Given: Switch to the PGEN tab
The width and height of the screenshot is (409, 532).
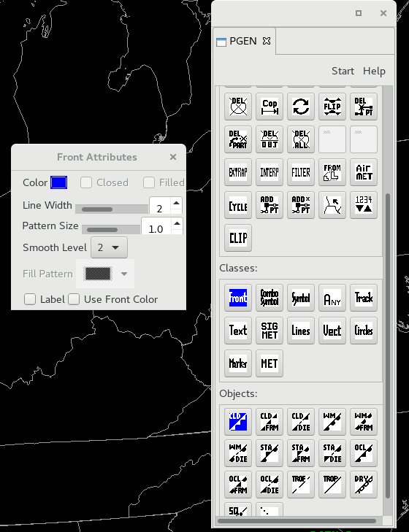Looking at the screenshot, I should 242,41.
